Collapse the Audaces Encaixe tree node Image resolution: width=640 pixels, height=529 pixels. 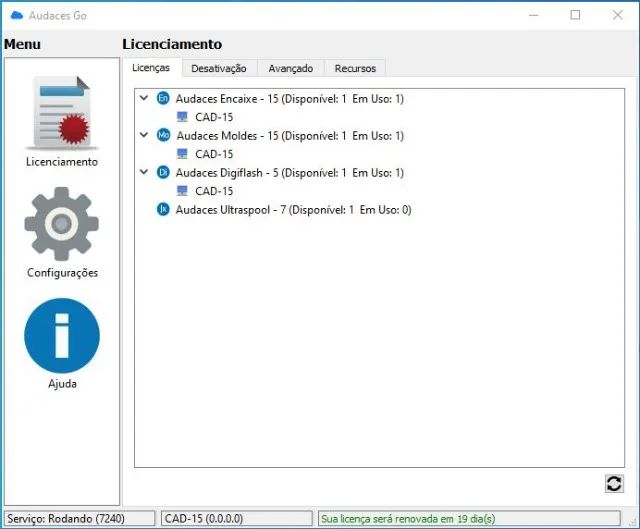click(x=145, y=99)
